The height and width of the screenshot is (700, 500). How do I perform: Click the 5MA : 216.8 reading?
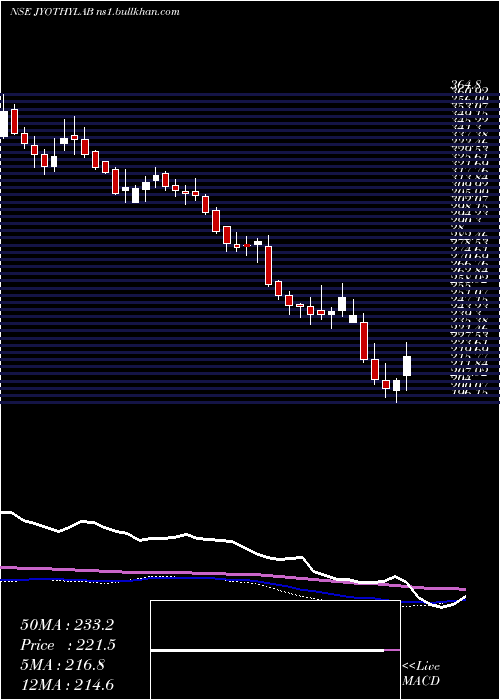[62, 665]
